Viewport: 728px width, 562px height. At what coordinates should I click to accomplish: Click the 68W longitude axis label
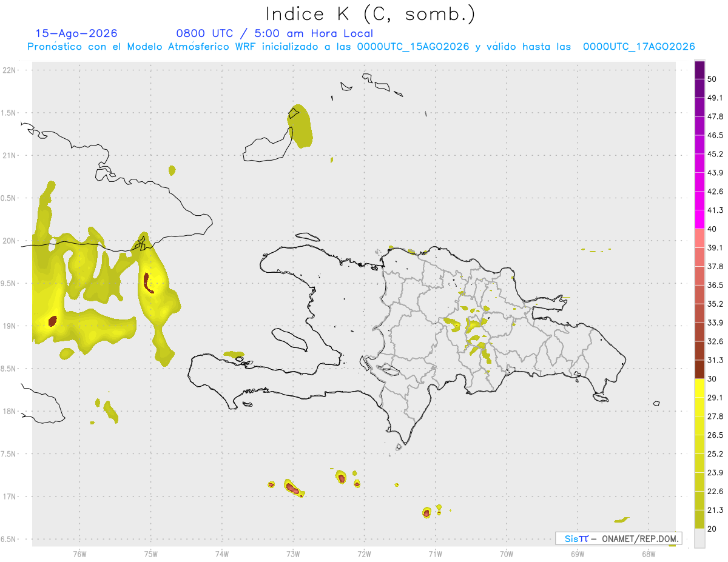[x=649, y=554]
